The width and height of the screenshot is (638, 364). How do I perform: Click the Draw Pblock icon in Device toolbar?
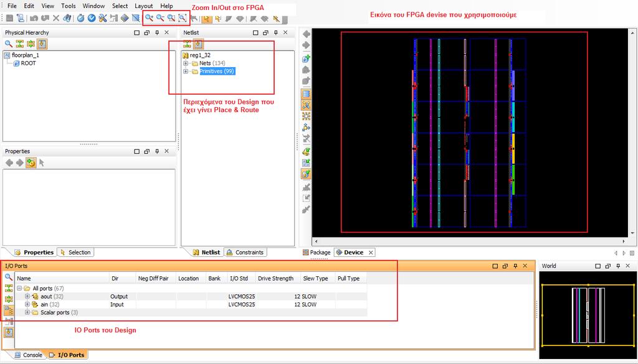point(307,59)
